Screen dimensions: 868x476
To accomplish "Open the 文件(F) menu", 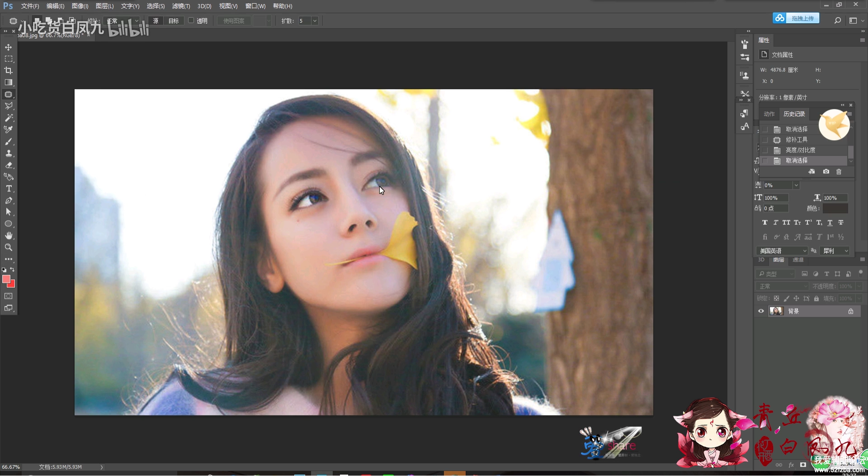I will (30, 6).
